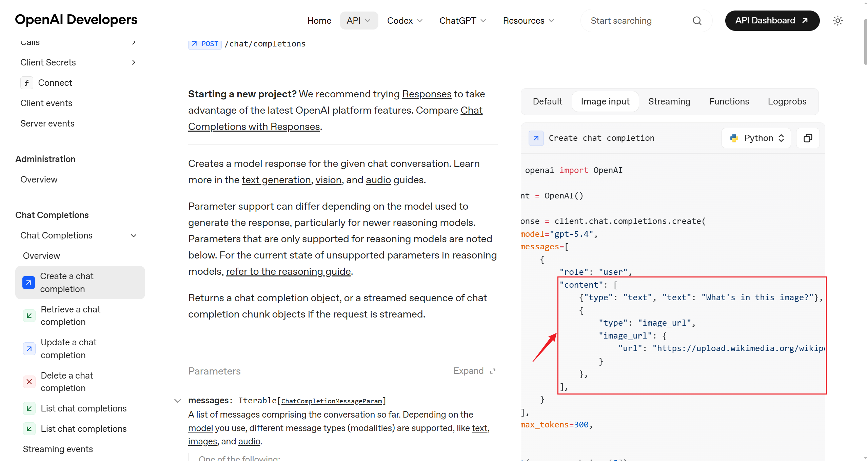Expand the Client Secrets sidebar section
Image resolution: width=868 pixels, height=461 pixels.
[x=134, y=62]
